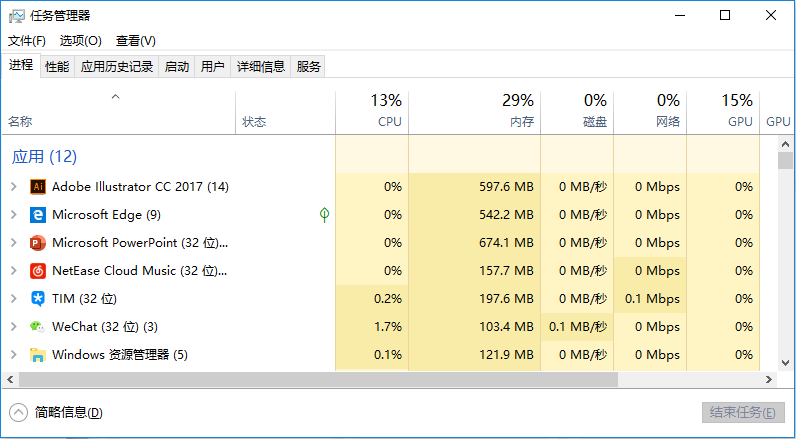796x439 pixels.
Task: Switch to the 启动 tab
Action: coord(177,66)
